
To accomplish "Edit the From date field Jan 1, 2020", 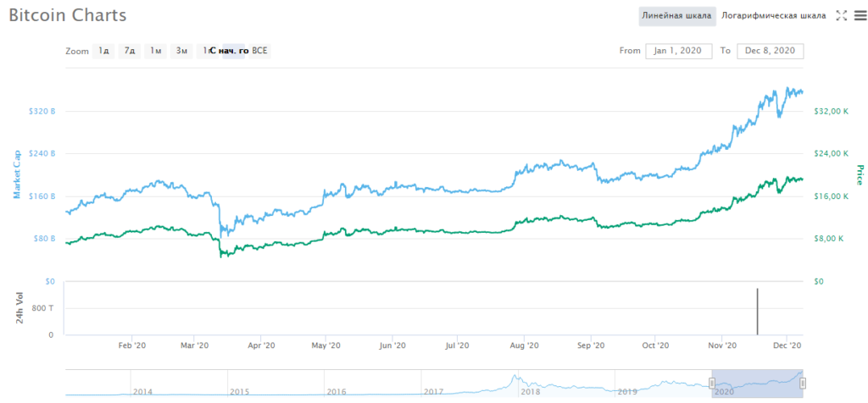I will pos(679,51).
